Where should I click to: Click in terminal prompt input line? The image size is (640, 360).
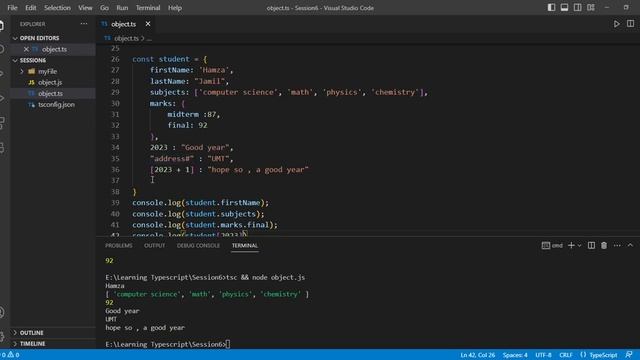click(228, 344)
